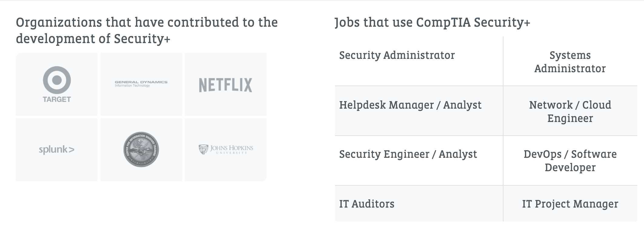The image size is (644, 247).
Task: Click the 'Jobs that use CompTIA Security+' heading
Action: pos(432,22)
